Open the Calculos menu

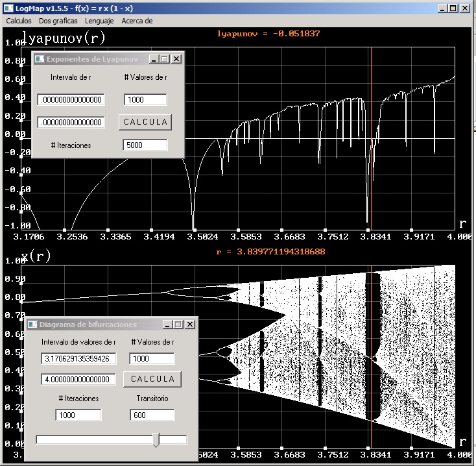[19, 21]
